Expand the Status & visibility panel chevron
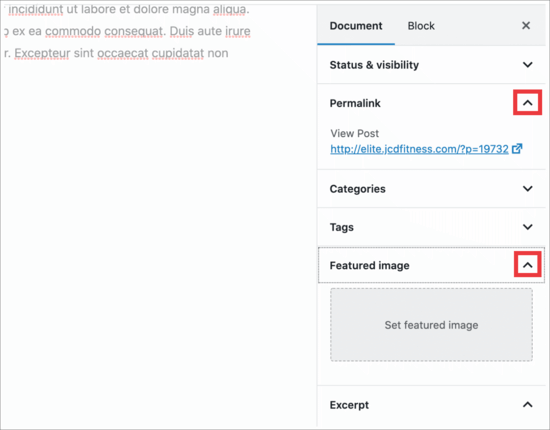Image resolution: width=550 pixels, height=430 pixels. pyautogui.click(x=528, y=65)
